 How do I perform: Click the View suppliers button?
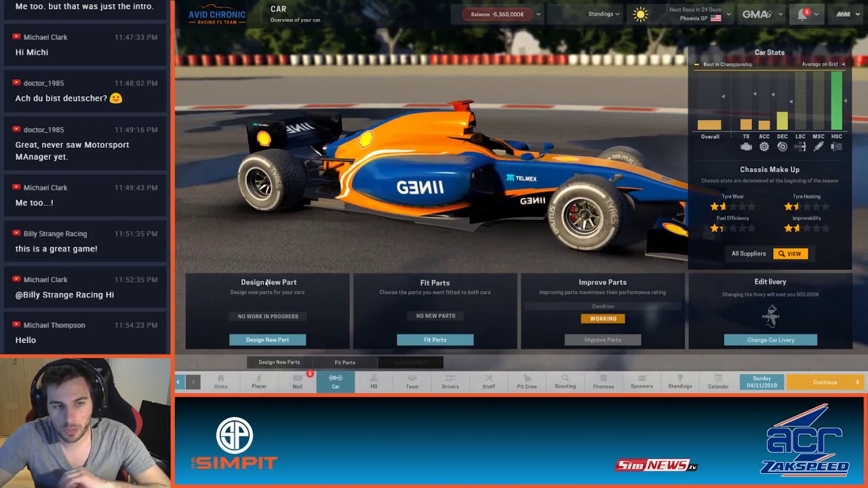click(791, 253)
